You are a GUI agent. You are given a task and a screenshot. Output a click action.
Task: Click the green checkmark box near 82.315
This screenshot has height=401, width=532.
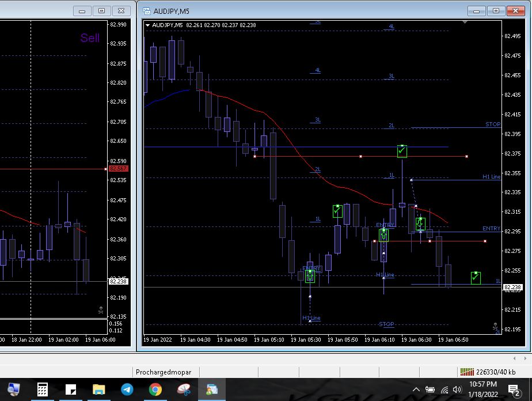point(337,211)
